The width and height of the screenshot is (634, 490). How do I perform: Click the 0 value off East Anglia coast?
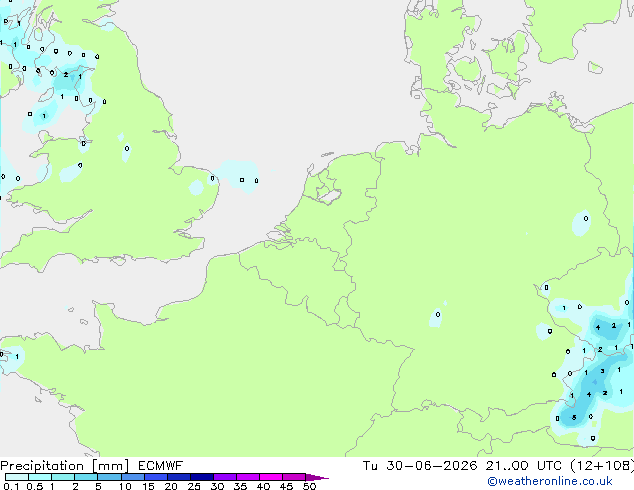tap(242, 180)
